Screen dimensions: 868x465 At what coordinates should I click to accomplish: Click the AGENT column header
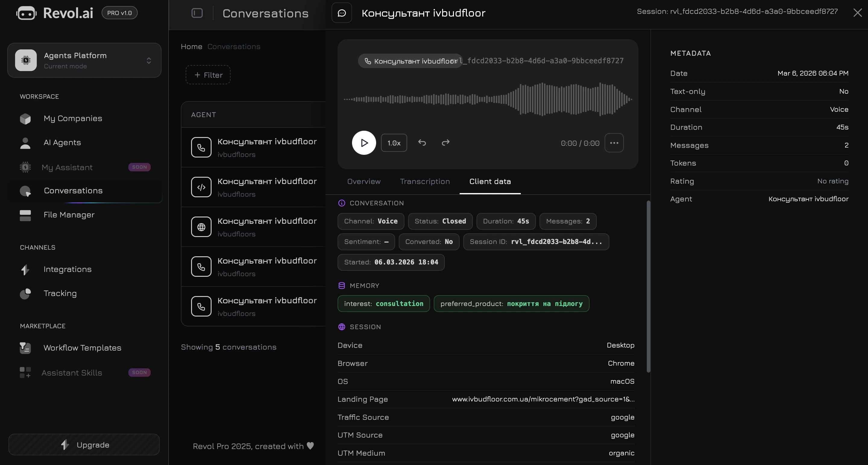(203, 115)
